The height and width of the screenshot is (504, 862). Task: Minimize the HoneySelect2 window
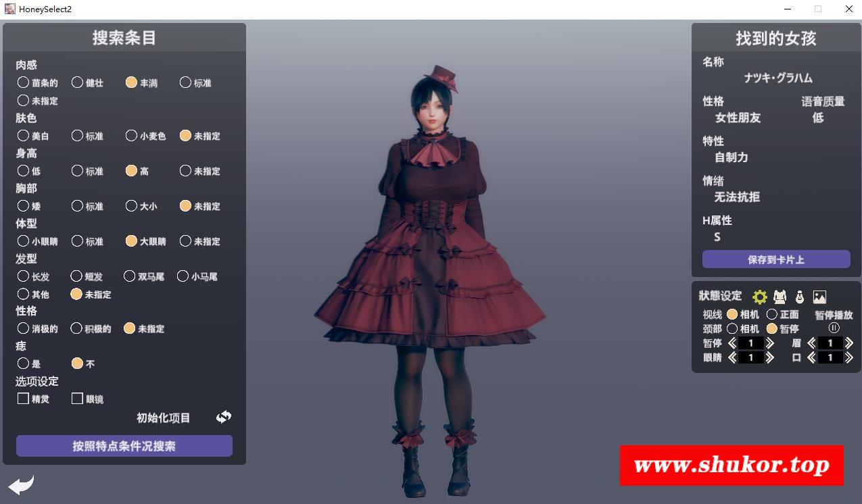click(x=788, y=9)
